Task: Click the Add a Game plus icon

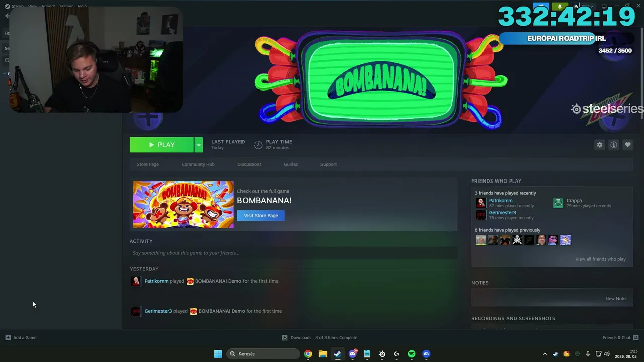Action: click(x=8, y=338)
